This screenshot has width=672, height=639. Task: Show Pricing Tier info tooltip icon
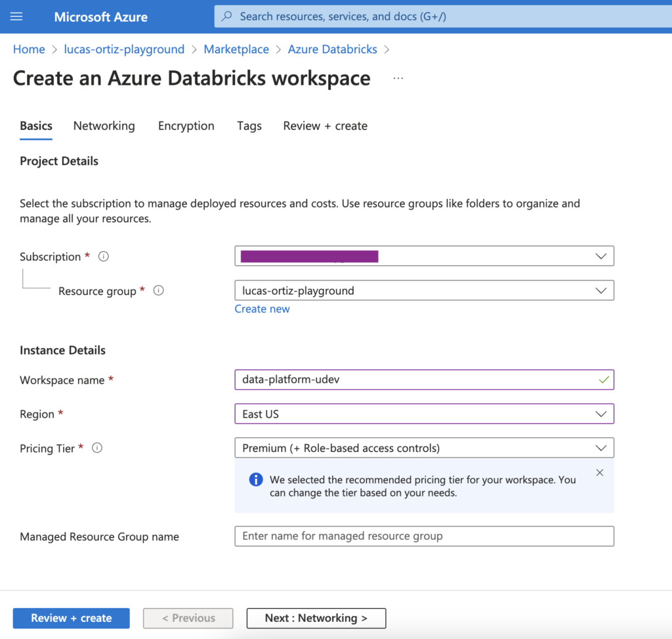(97, 448)
